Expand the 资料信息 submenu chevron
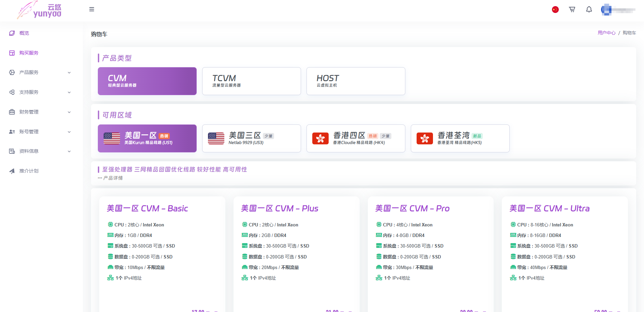 [69, 151]
